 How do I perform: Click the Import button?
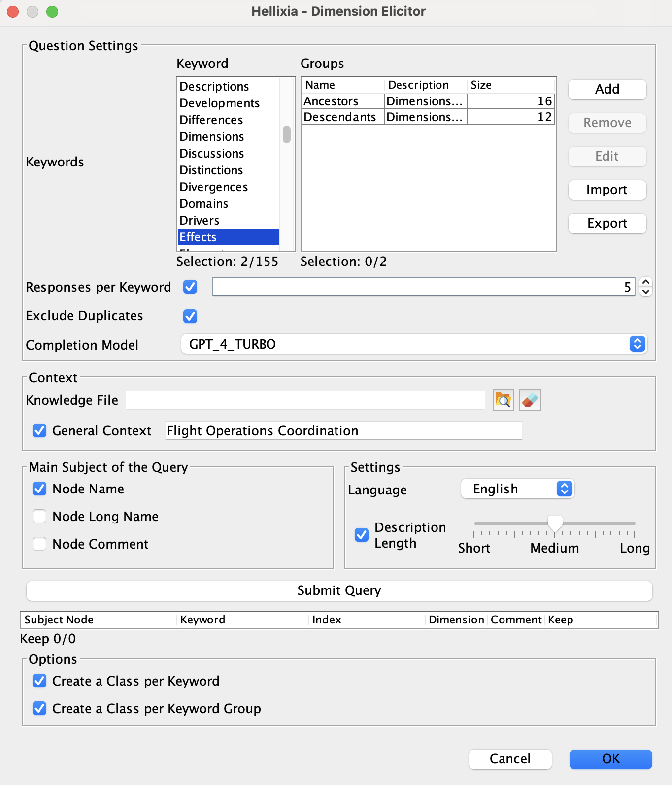[607, 190]
